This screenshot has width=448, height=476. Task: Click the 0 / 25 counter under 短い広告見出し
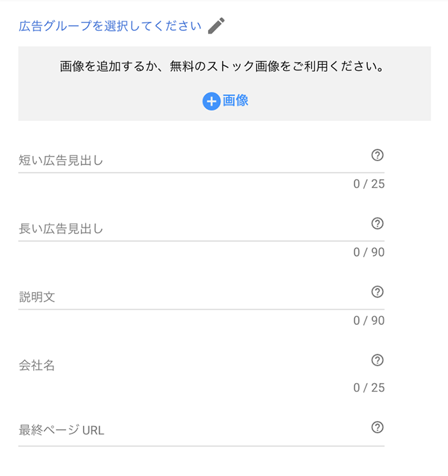[369, 184]
